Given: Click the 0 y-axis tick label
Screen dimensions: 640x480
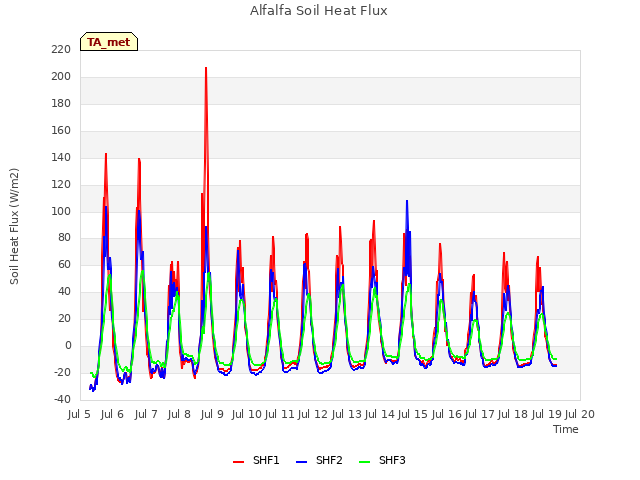Looking at the screenshot, I should point(68,345).
